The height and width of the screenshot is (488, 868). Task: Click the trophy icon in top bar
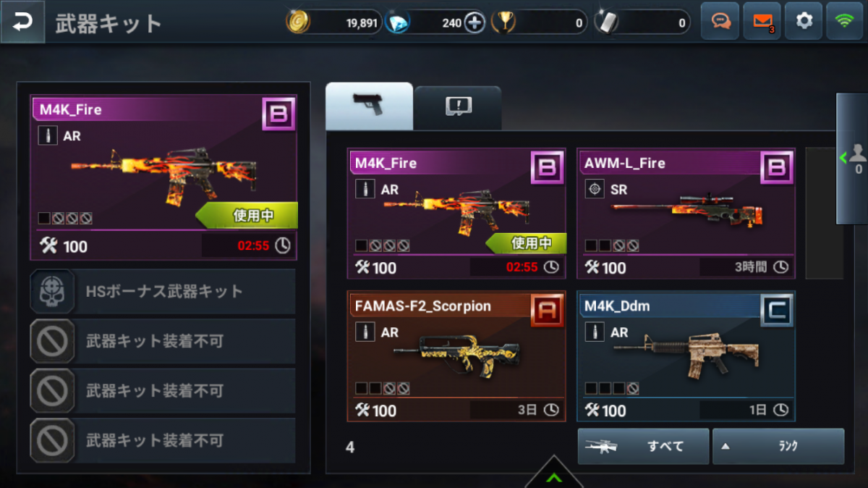tap(503, 22)
